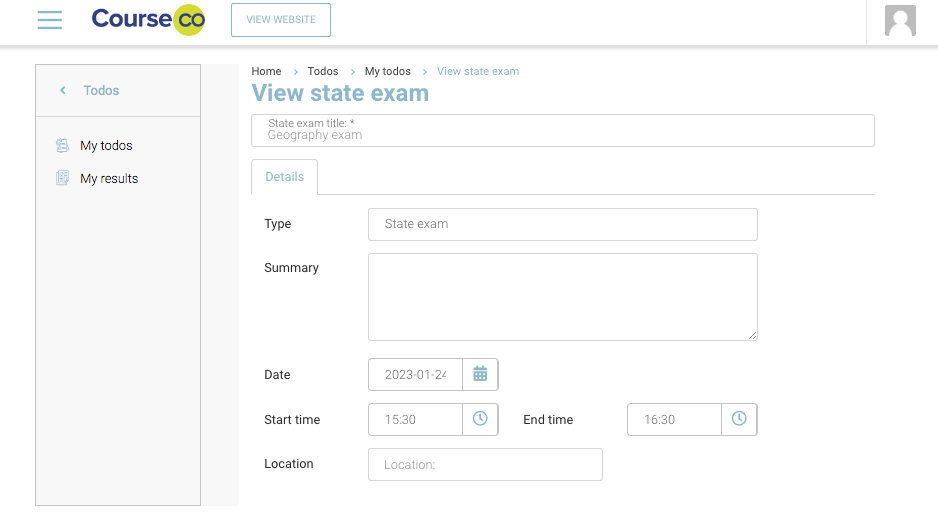Open My results in the sidebar
938x516 pixels.
point(109,179)
